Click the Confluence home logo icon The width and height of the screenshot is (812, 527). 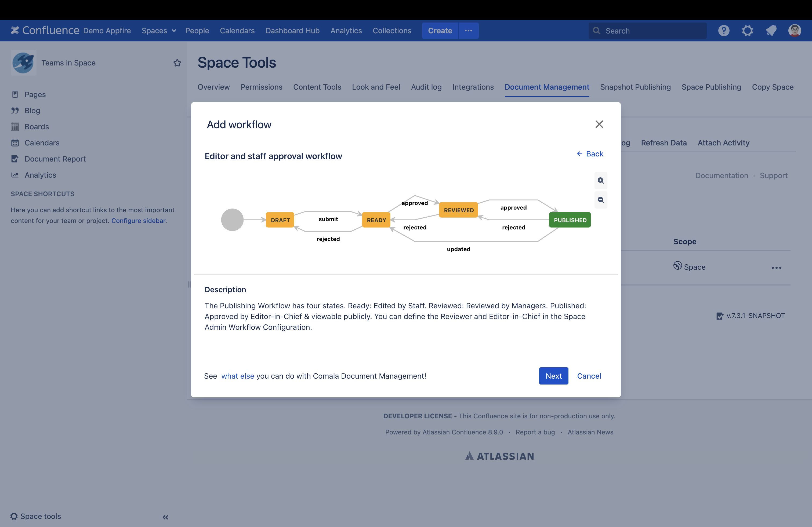(14, 30)
